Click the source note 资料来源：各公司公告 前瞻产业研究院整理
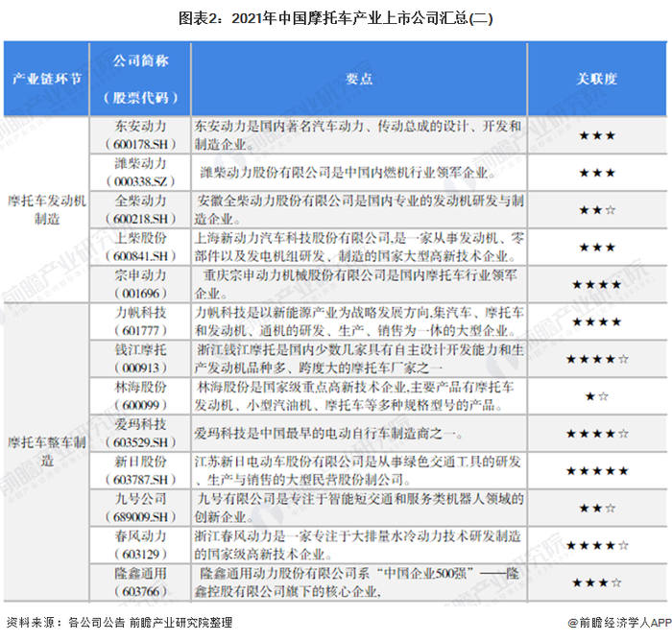 click(x=119, y=622)
